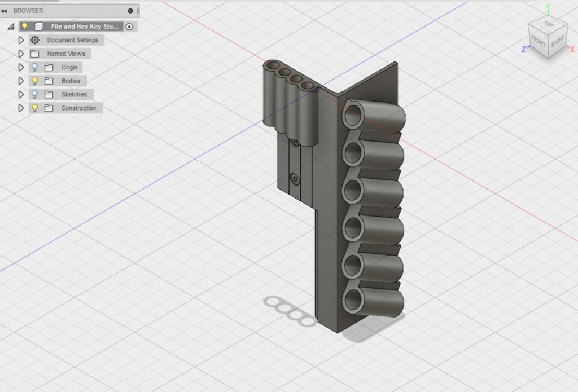The height and width of the screenshot is (392, 578).
Task: Collapse the root File and Hex Key component
Action: 11,27
